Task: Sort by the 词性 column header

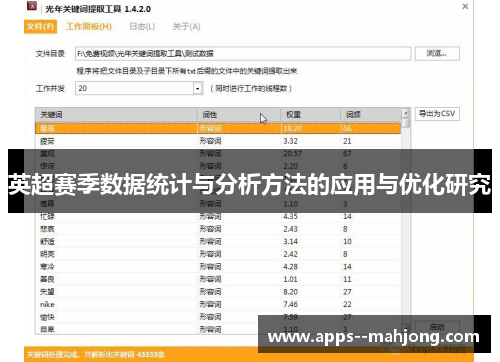Action: [239, 115]
